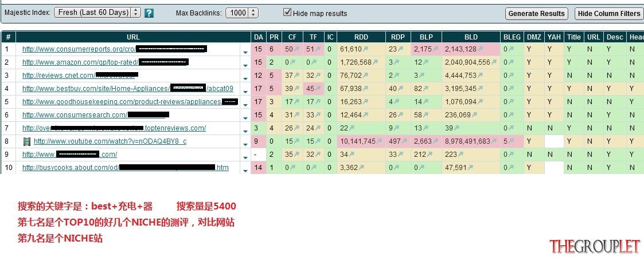Open the toptenreviews.com link
This screenshot has height=257, width=644.
click(114, 128)
